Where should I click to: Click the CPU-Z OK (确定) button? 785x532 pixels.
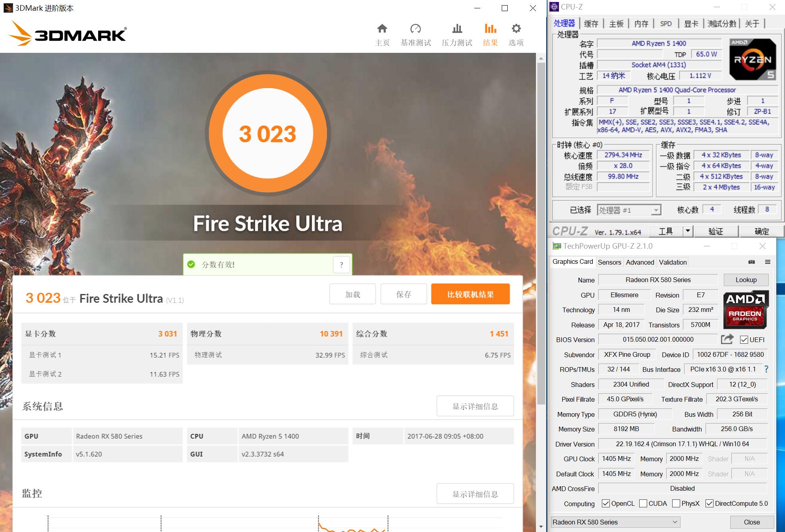pos(762,231)
